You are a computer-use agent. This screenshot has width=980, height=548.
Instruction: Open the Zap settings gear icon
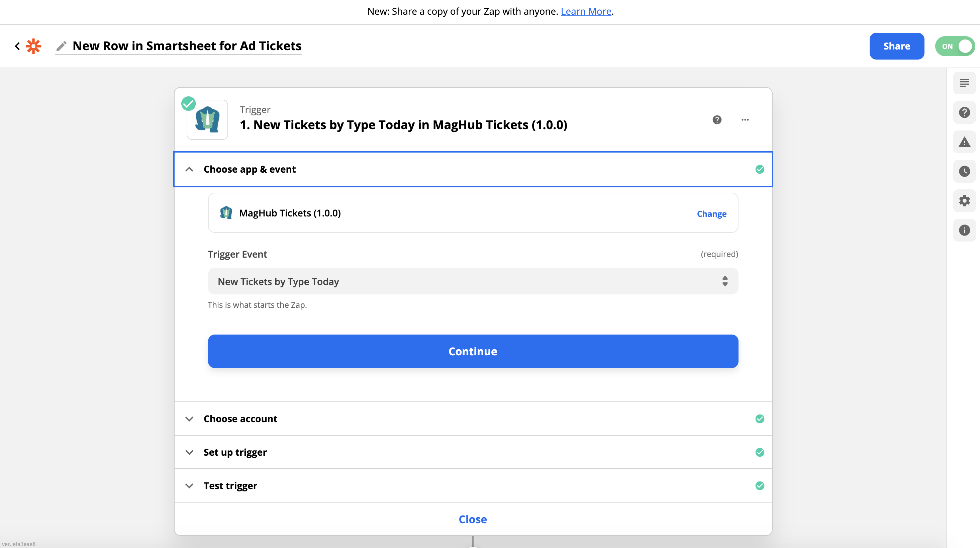[x=964, y=200]
